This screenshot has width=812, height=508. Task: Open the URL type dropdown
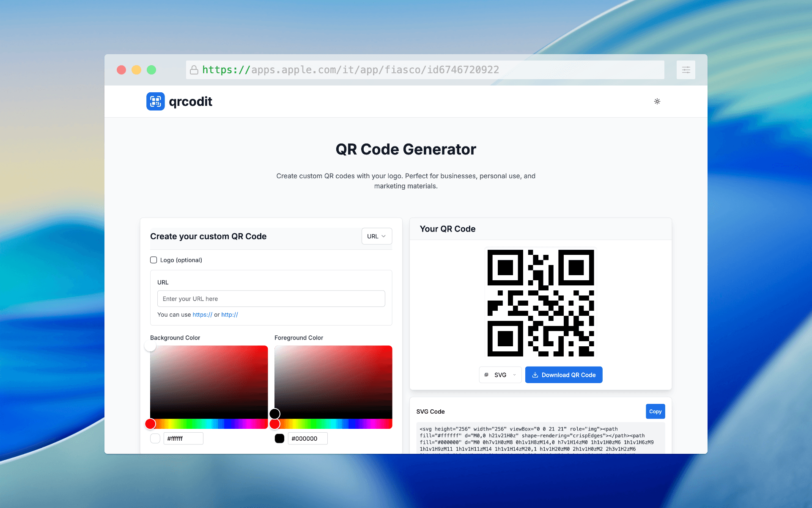pos(376,236)
